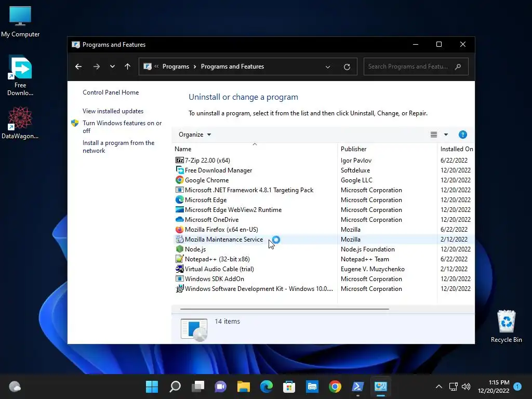Open weather widget on taskbar
The image size is (532, 399).
(15, 387)
